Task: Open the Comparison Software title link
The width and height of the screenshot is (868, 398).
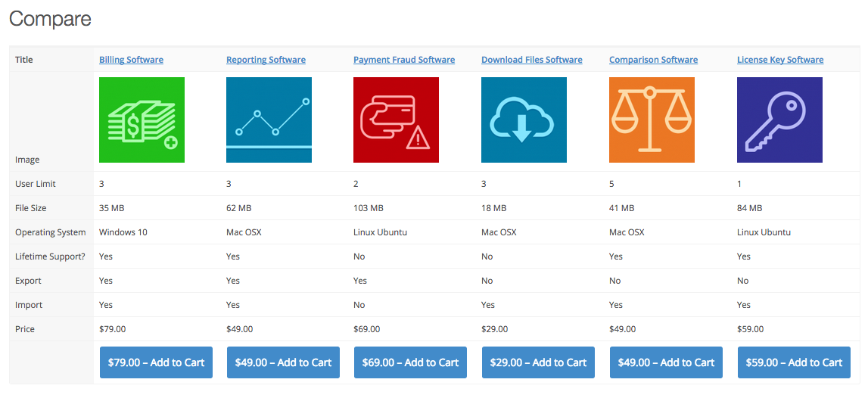Action: click(x=653, y=60)
